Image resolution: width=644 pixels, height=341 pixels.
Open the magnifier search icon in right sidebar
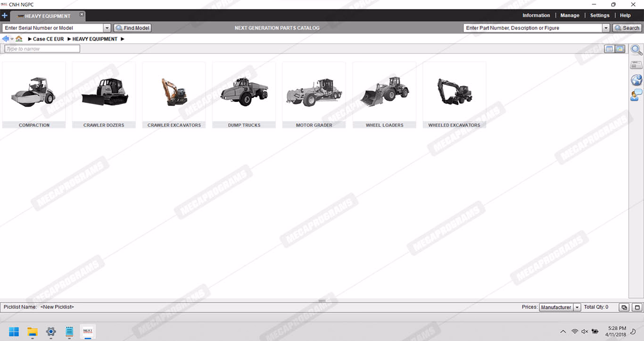click(x=636, y=50)
